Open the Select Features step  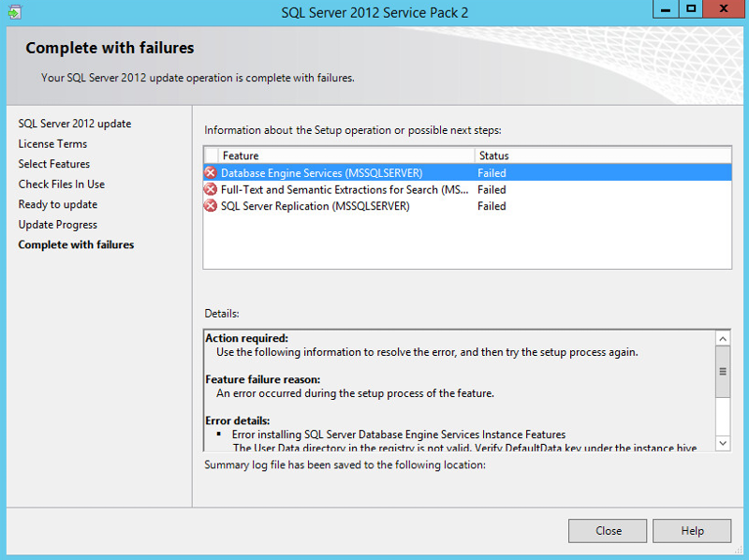[54, 164]
